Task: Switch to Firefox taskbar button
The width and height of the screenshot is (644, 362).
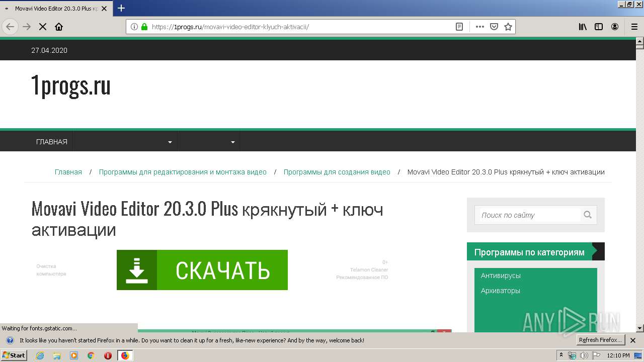Action: [125, 355]
